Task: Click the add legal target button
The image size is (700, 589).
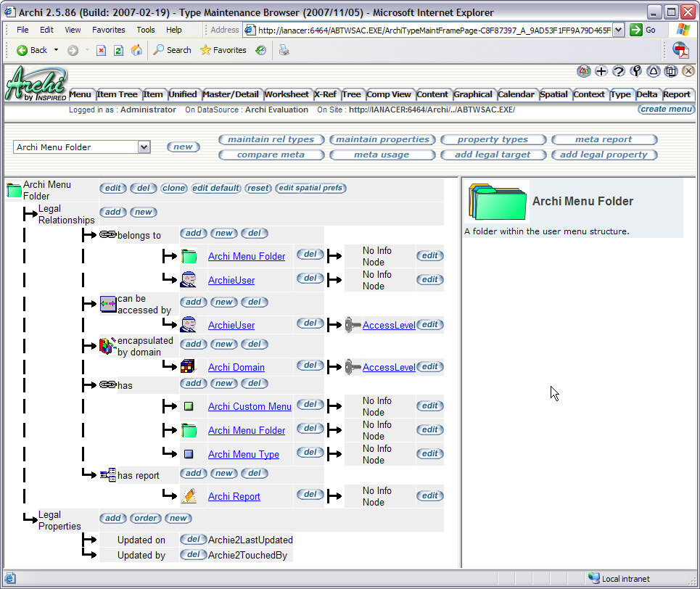Action: coord(493,155)
